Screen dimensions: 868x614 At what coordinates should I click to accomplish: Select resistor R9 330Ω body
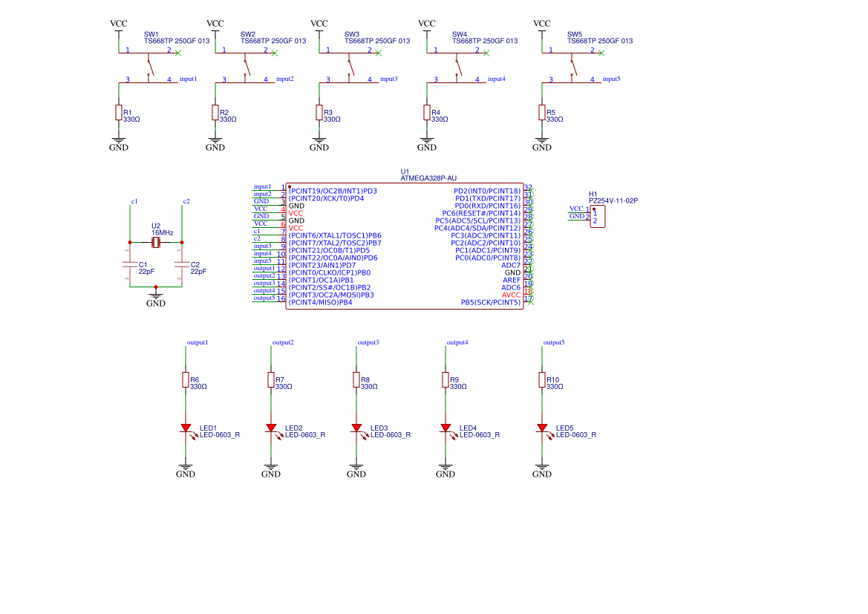(447, 379)
